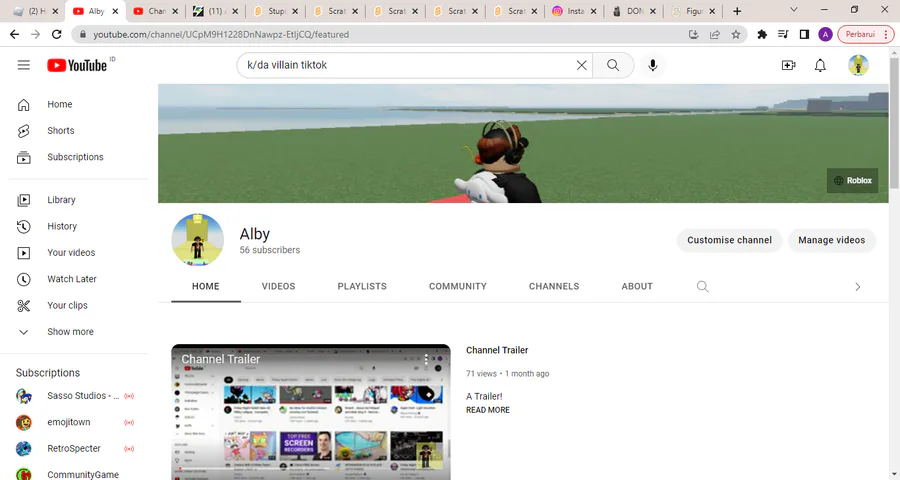
Task: Open the Chrome profile A avatar
Action: [825, 34]
